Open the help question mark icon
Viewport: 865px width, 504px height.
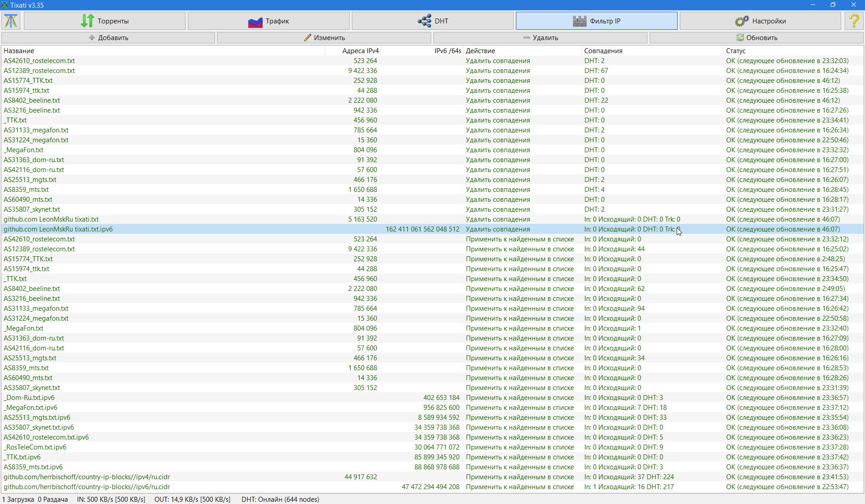click(854, 21)
